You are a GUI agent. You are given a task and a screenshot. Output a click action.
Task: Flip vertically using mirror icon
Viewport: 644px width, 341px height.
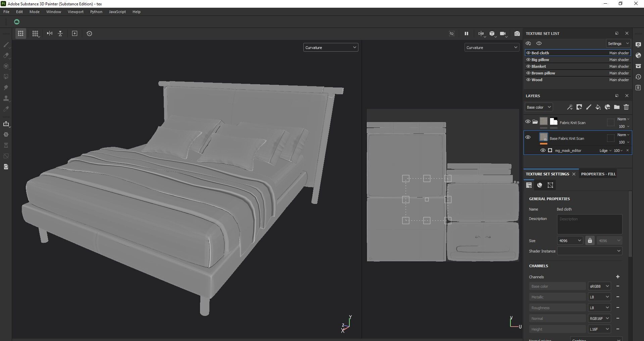(60, 34)
